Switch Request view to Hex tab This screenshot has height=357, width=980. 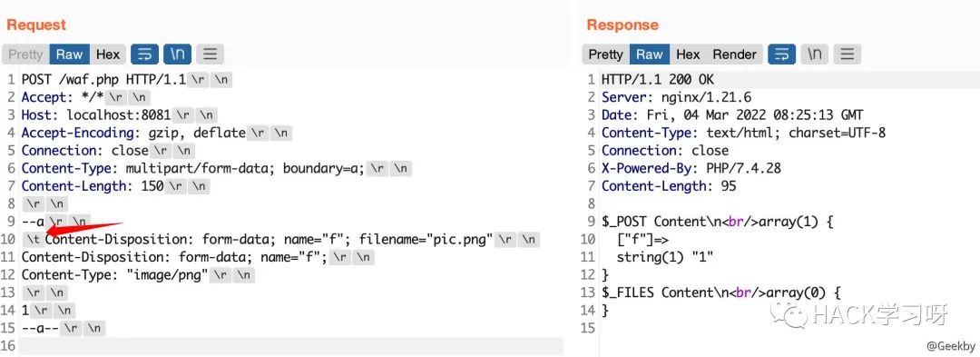[x=108, y=55]
